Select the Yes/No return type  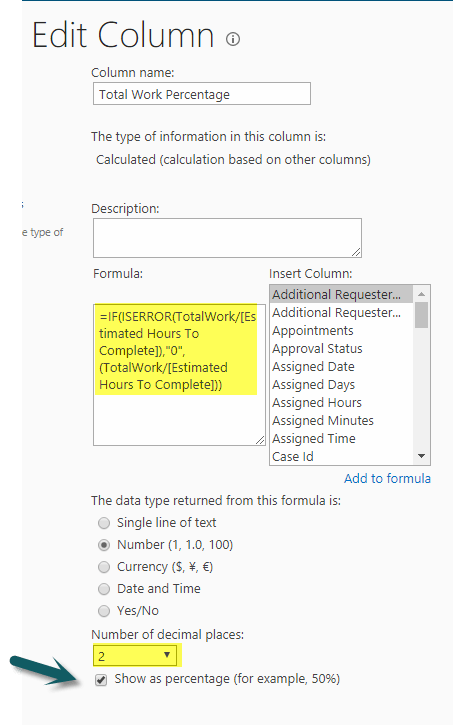[104, 611]
